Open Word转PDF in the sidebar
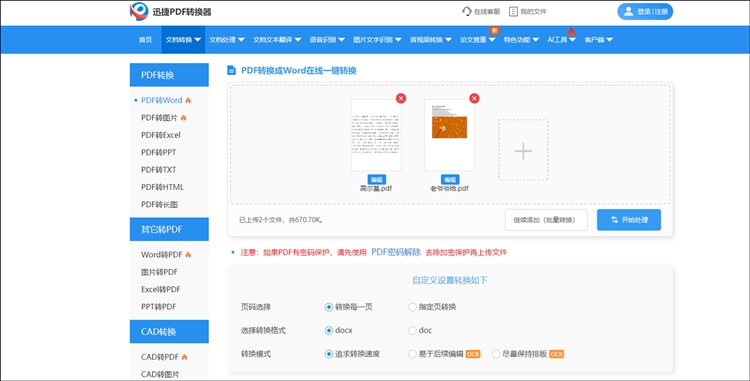Screen dimensions: 750x381 [x=162, y=255]
